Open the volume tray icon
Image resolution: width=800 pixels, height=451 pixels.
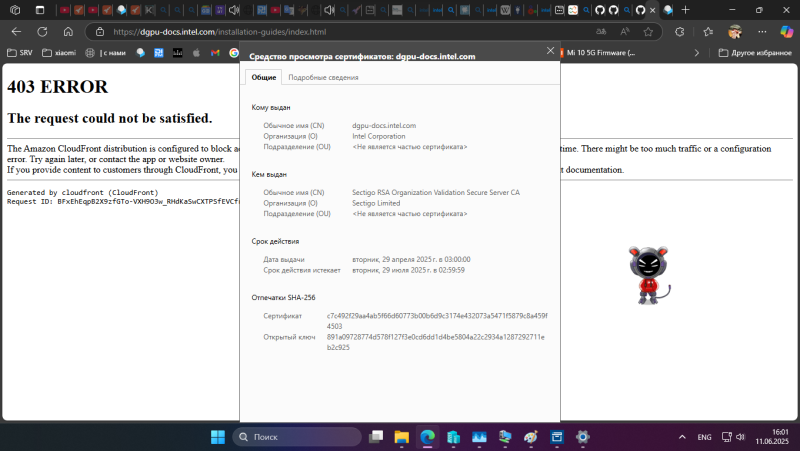point(740,437)
